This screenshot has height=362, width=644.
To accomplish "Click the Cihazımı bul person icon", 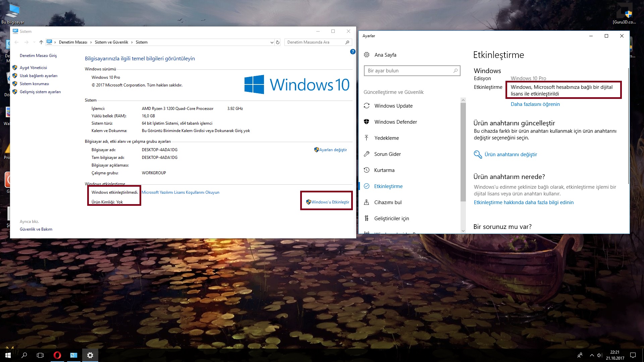I will pyautogui.click(x=367, y=202).
